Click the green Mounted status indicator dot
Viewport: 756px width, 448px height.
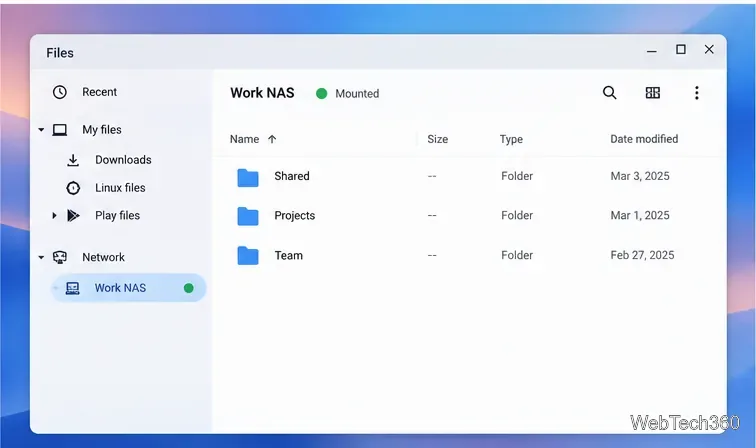point(322,94)
